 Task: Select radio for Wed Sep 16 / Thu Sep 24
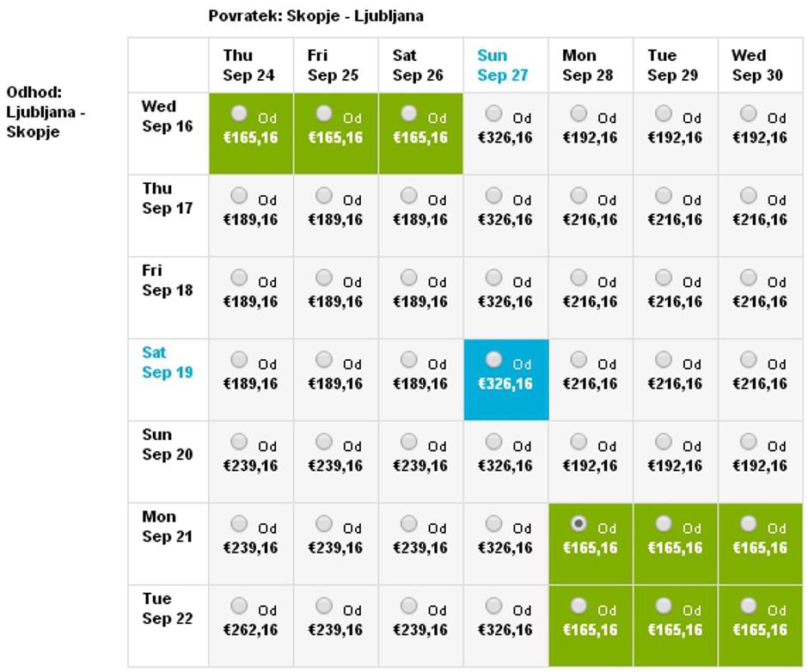(239, 113)
